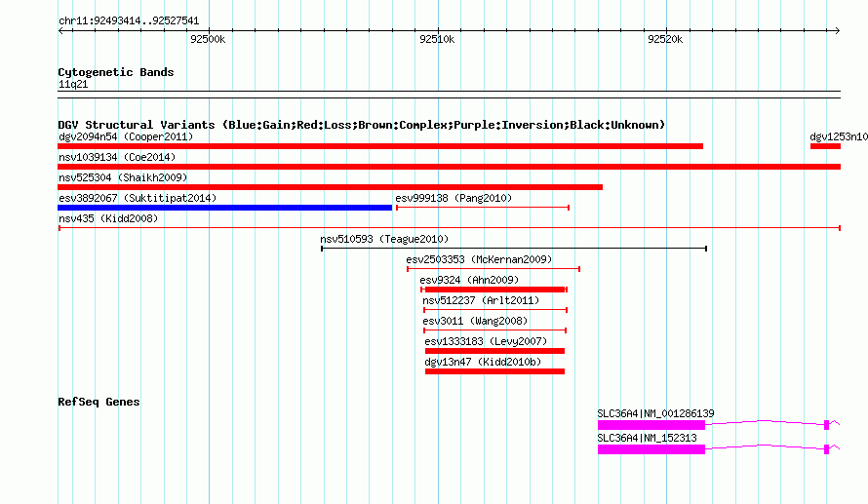
Task: Open the SLC36A4|NM_152313 transcript label
Action: click(x=647, y=438)
